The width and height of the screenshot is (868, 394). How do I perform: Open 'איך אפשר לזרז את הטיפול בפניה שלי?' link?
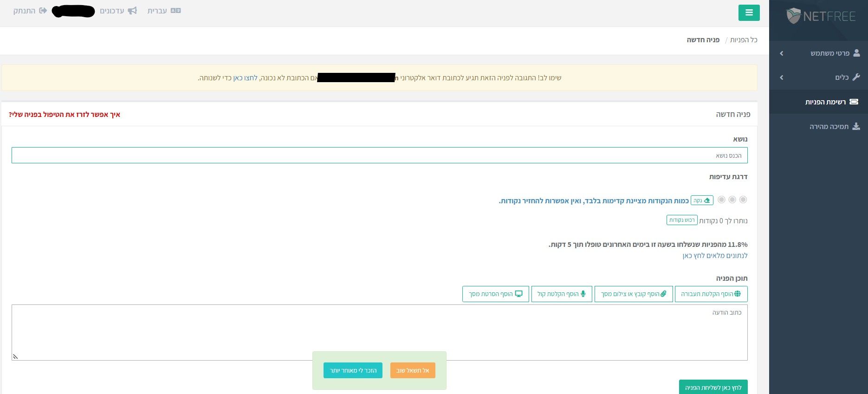[65, 115]
